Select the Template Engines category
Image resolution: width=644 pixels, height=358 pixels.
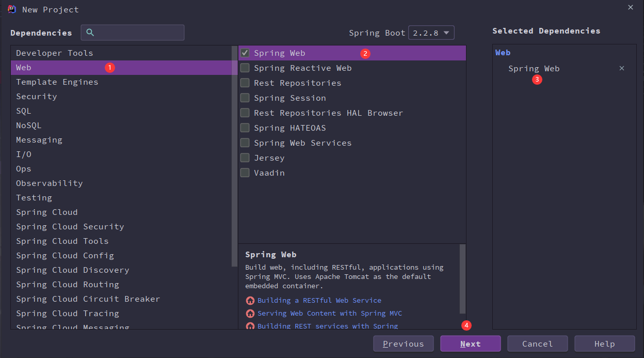tap(57, 82)
